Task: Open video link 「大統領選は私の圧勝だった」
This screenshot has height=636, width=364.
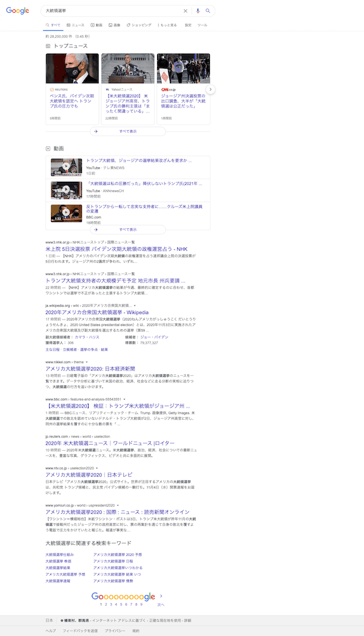Action: [x=144, y=183]
